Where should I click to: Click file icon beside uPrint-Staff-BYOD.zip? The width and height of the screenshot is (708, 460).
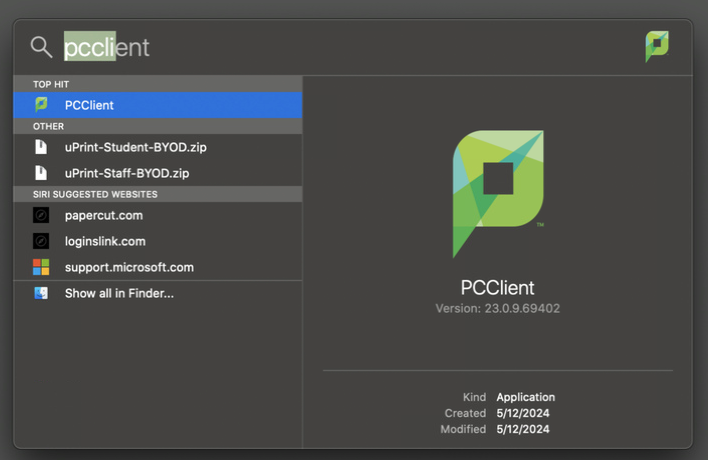[41, 173]
